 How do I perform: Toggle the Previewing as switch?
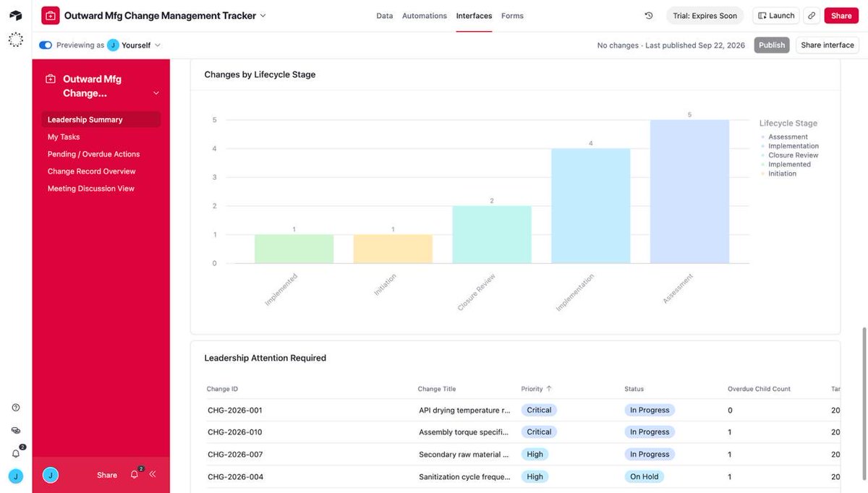coord(46,45)
